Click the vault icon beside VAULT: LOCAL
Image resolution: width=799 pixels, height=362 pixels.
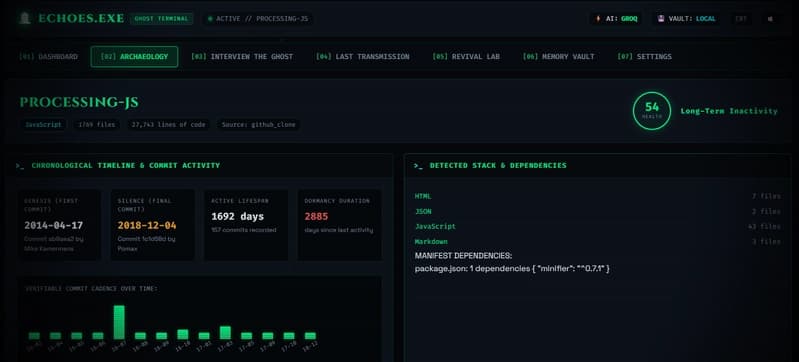661,19
